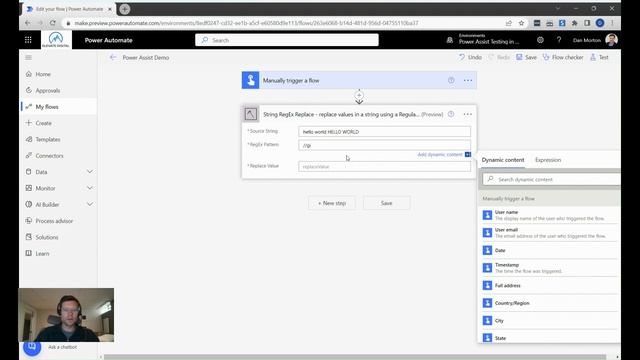This screenshot has width=640, height=360.
Task: Click the User name dynamic content icon
Action: (487, 215)
